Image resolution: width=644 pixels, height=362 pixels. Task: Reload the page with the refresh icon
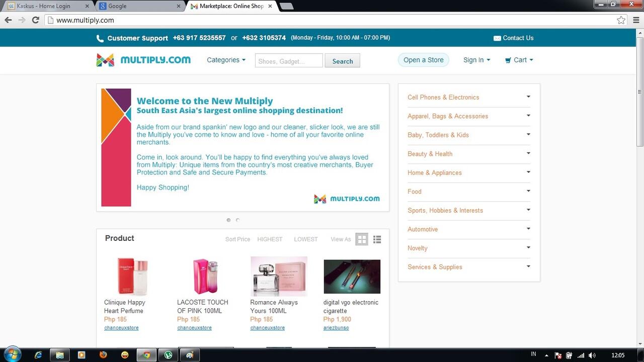(35, 20)
